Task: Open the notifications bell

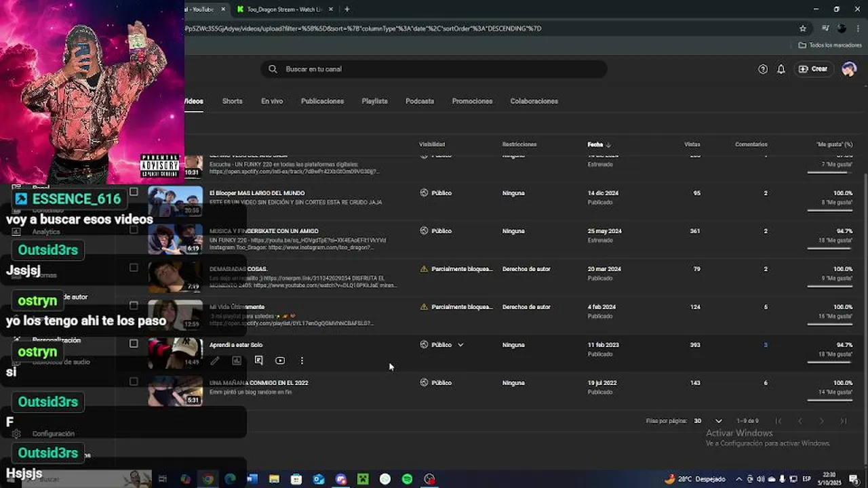Action: (781, 69)
